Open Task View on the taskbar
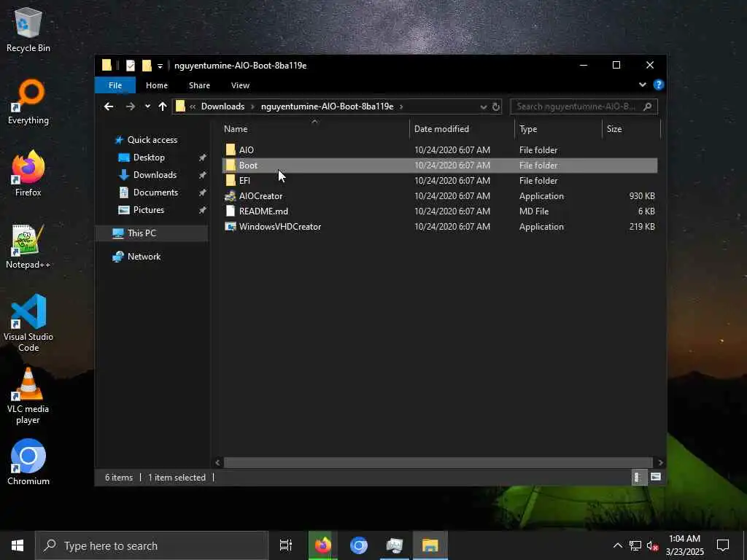This screenshot has width=747, height=560. pyautogui.click(x=286, y=545)
